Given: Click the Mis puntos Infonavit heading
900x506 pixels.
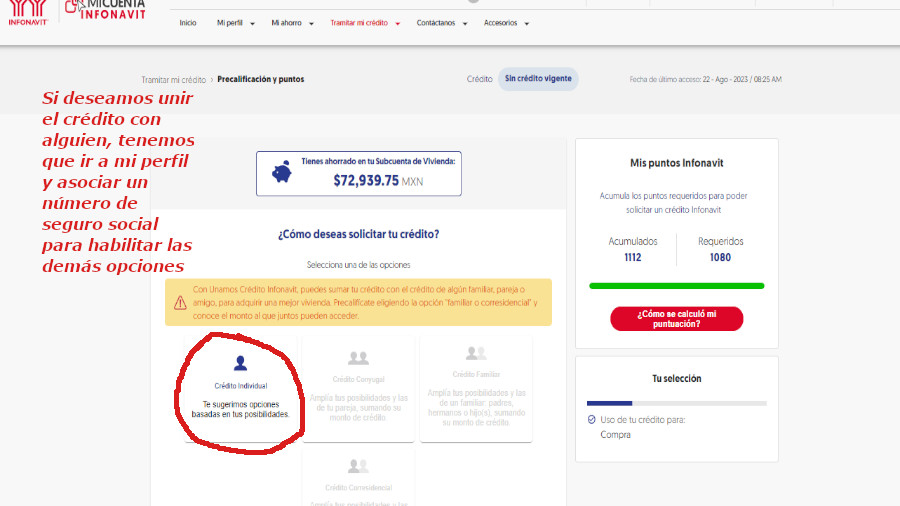Looking at the screenshot, I should click(x=677, y=163).
